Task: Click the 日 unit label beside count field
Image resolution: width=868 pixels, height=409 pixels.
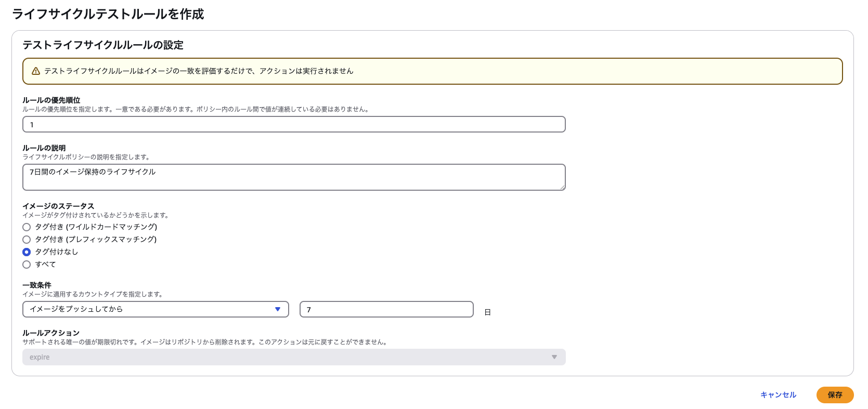Action: (487, 312)
